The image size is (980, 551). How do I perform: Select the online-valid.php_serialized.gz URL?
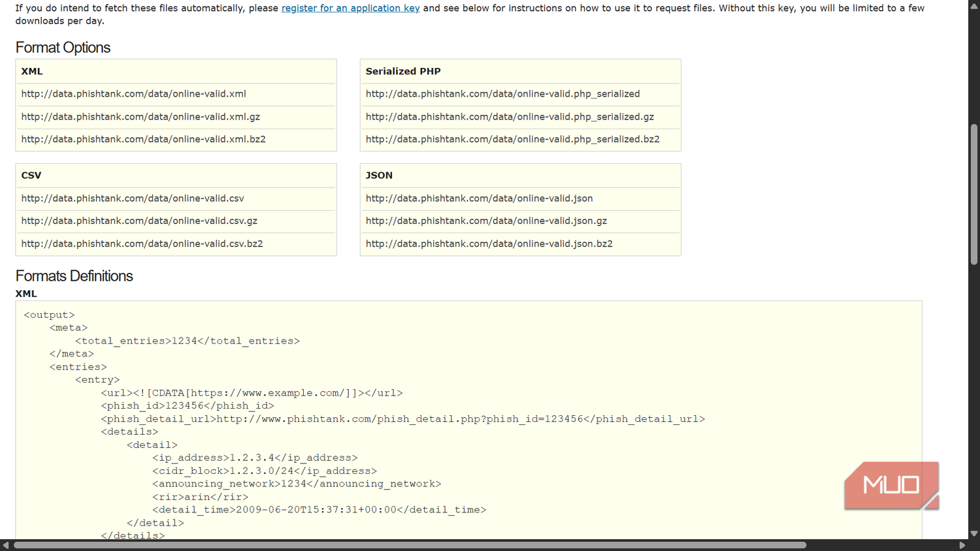(510, 117)
